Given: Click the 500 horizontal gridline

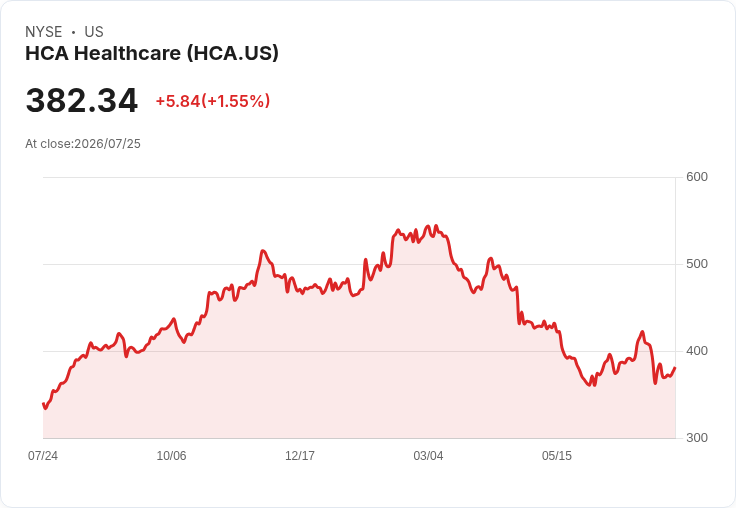Looking at the screenshot, I should point(359,264).
